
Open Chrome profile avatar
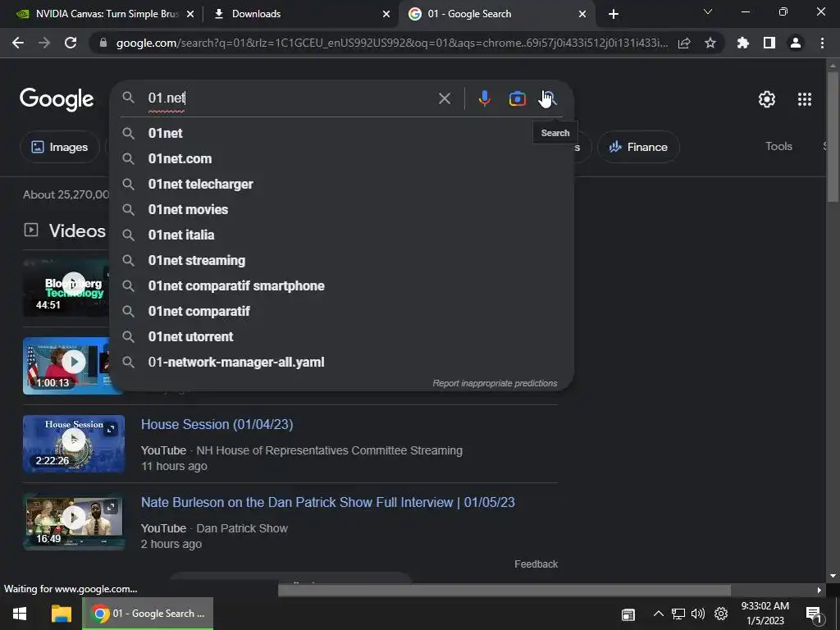(x=795, y=43)
